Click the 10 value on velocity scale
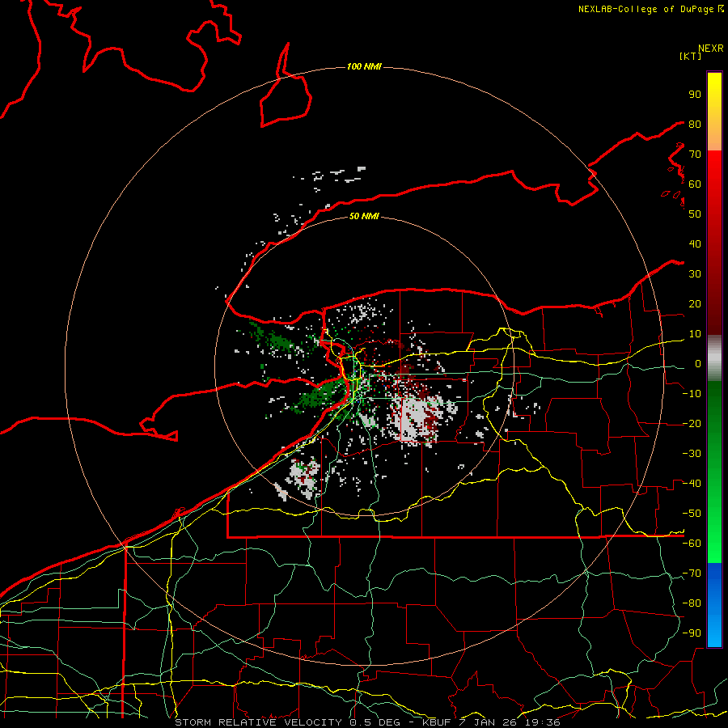 (x=695, y=334)
